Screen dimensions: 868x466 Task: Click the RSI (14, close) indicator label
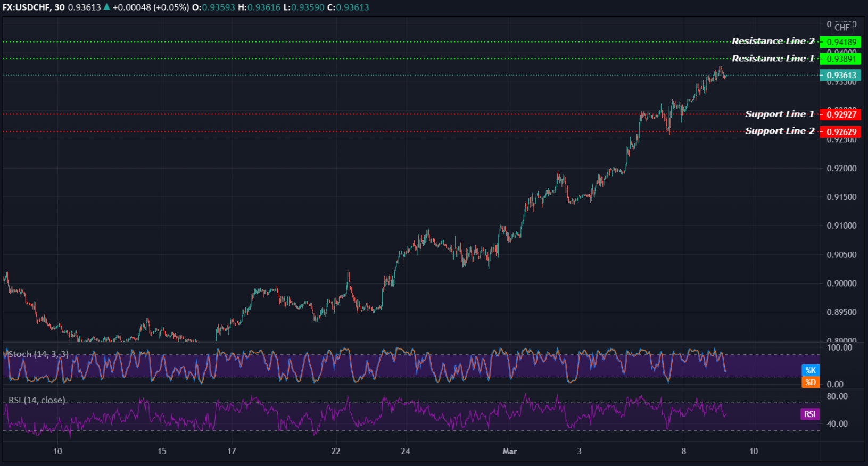pyautogui.click(x=37, y=400)
